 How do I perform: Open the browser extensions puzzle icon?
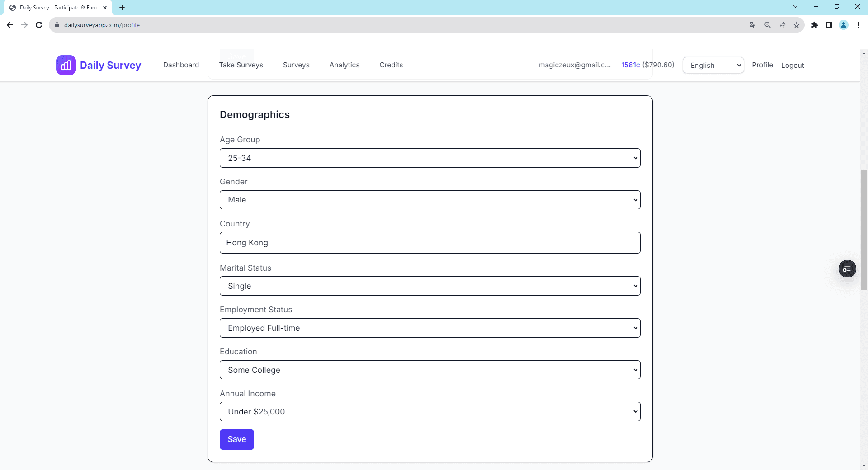coord(815,25)
